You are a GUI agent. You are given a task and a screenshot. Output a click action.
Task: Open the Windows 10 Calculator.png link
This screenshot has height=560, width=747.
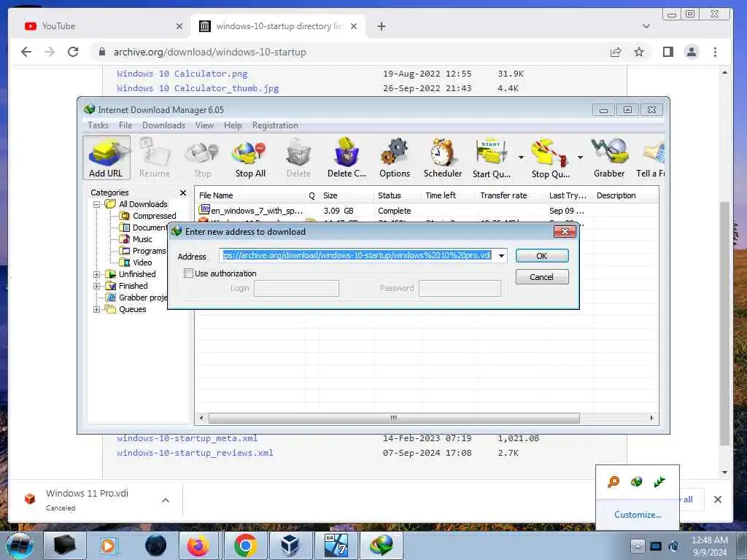pyautogui.click(x=182, y=74)
